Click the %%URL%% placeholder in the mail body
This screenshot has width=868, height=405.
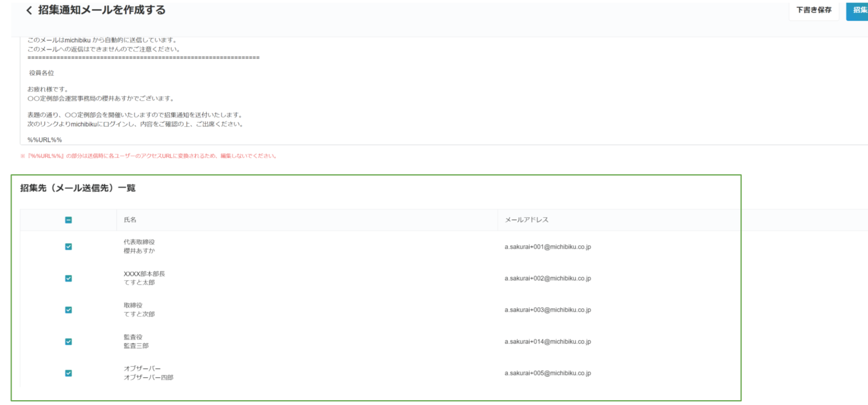[45, 140]
